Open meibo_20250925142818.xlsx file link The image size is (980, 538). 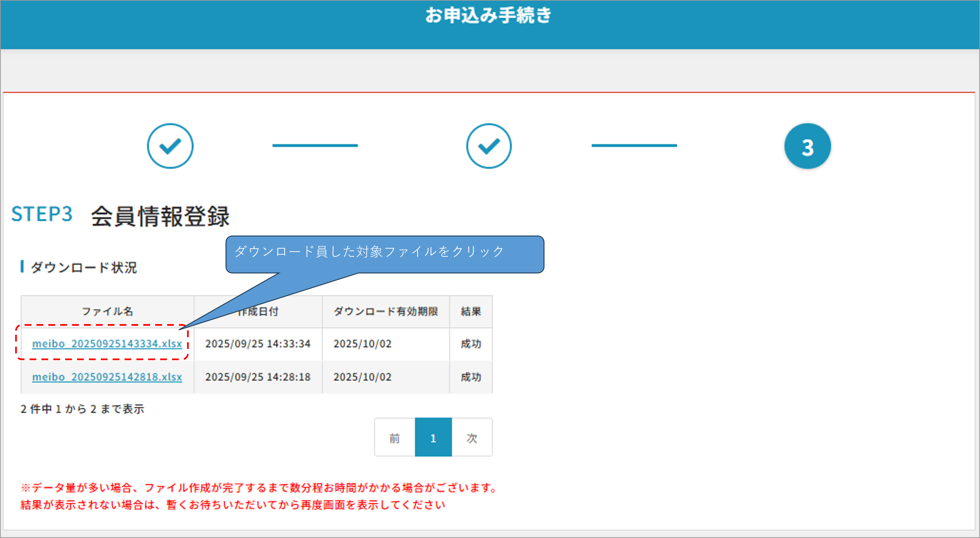point(107,377)
